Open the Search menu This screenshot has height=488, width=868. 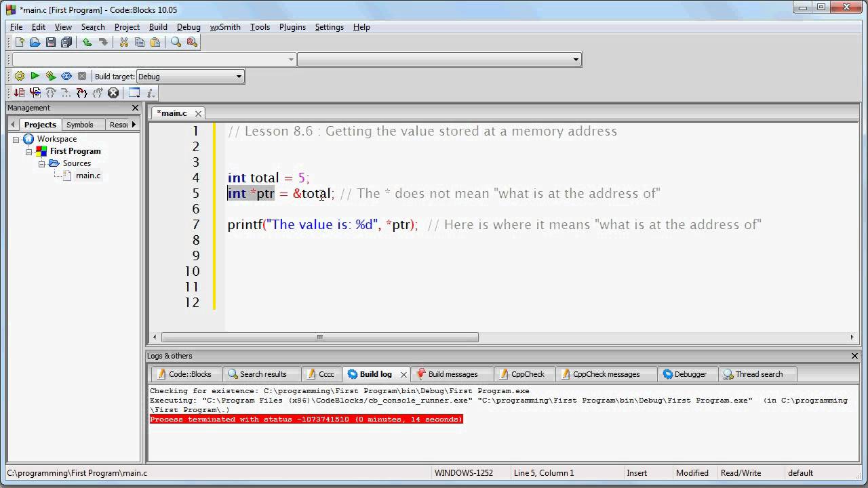(x=93, y=27)
